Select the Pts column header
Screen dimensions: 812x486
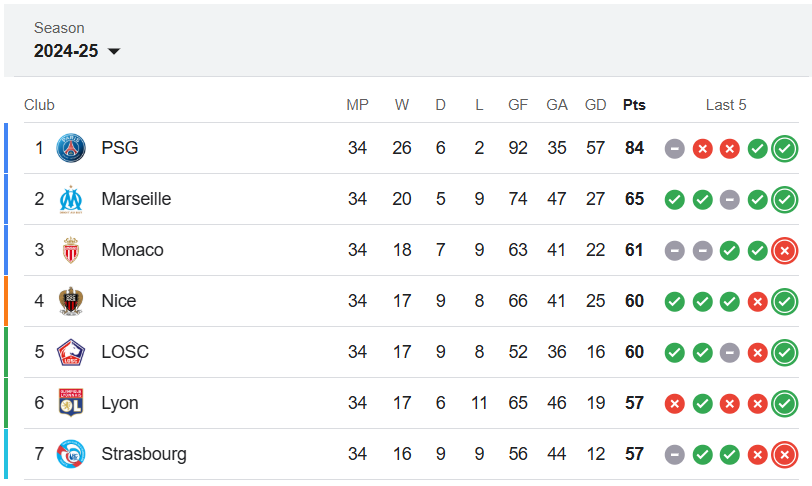[x=634, y=105]
